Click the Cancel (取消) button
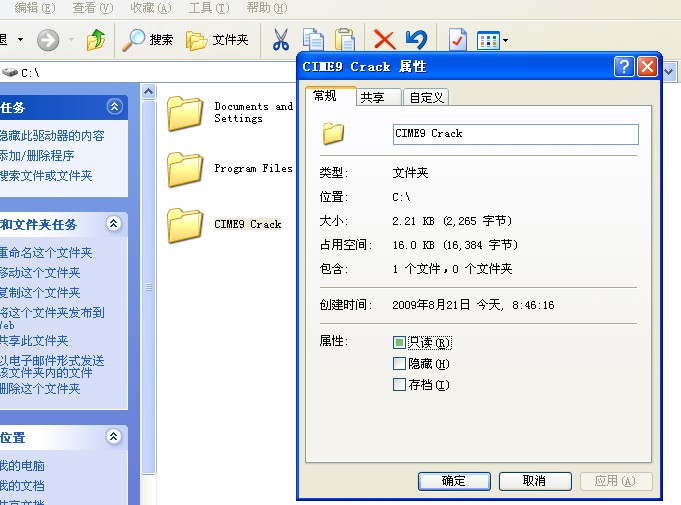 (535, 481)
